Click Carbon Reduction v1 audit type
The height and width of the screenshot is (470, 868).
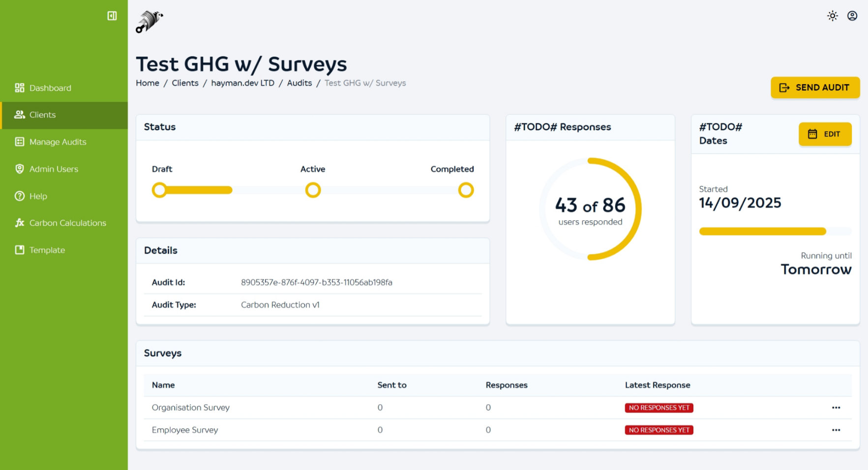[280, 305]
